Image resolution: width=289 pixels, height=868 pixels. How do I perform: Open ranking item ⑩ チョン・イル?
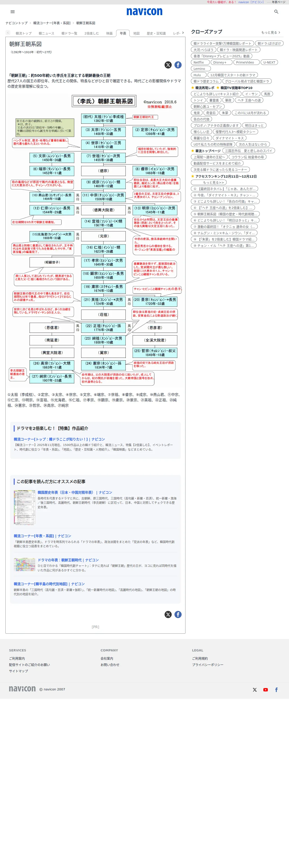pos(224,245)
